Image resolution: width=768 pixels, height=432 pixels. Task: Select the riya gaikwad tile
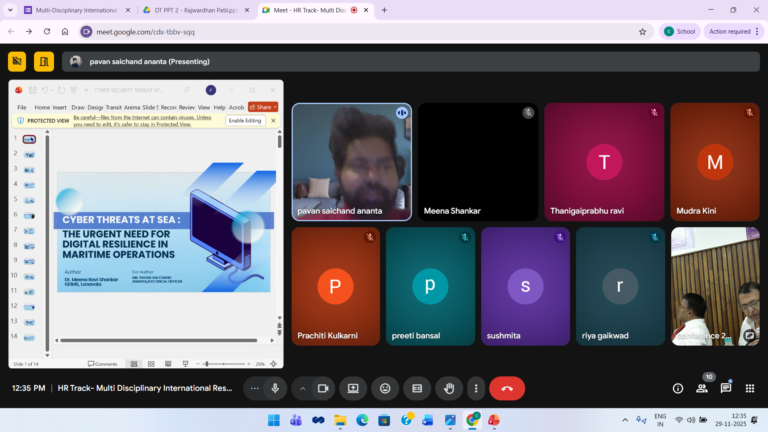point(620,286)
